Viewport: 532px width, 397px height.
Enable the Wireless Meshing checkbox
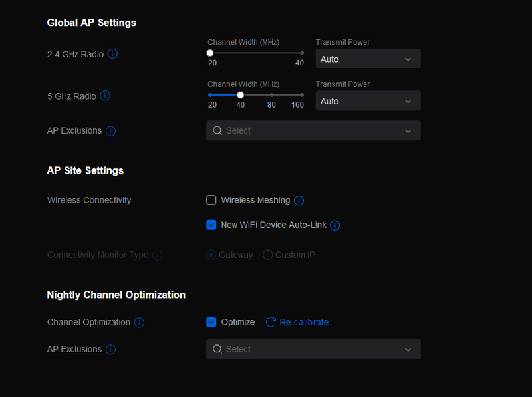tap(211, 200)
